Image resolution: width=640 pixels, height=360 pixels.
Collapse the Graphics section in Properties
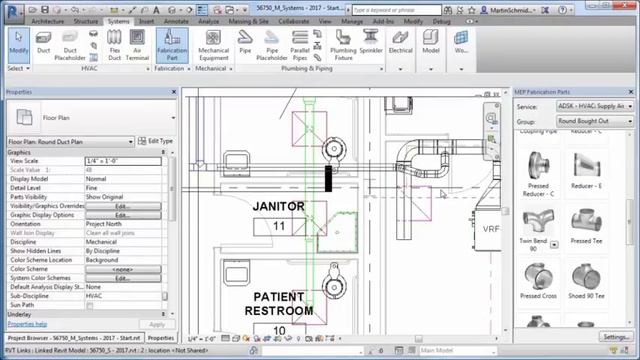[163, 152]
